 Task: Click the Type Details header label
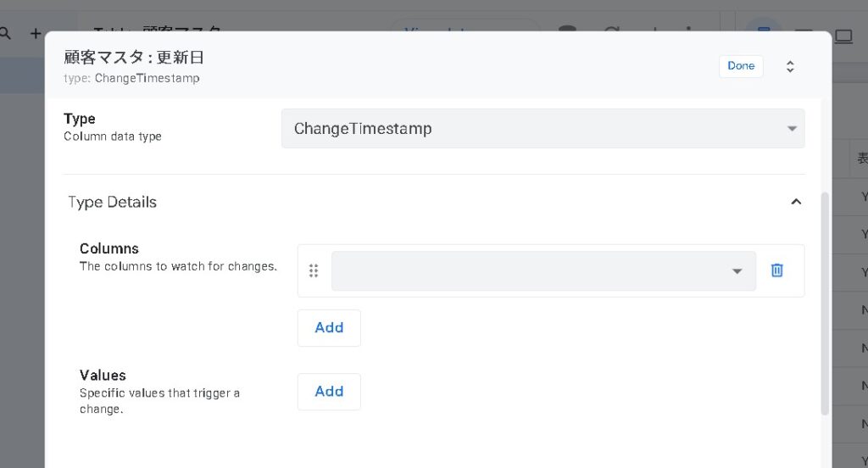pos(112,202)
